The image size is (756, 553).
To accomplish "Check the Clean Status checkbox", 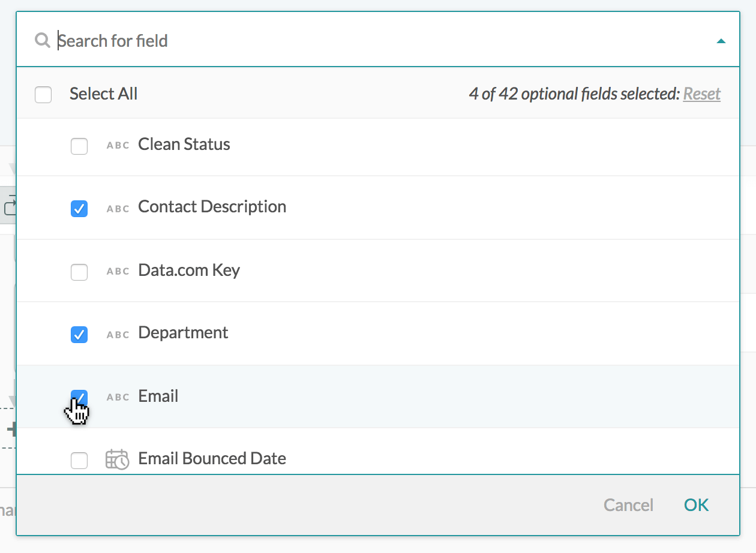I will [x=79, y=146].
